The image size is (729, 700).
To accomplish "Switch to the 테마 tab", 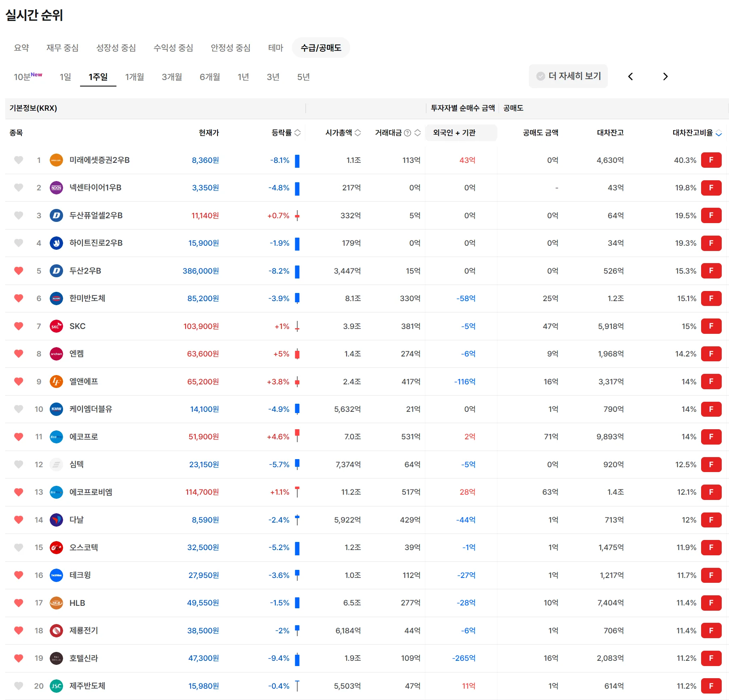I will pyautogui.click(x=276, y=48).
